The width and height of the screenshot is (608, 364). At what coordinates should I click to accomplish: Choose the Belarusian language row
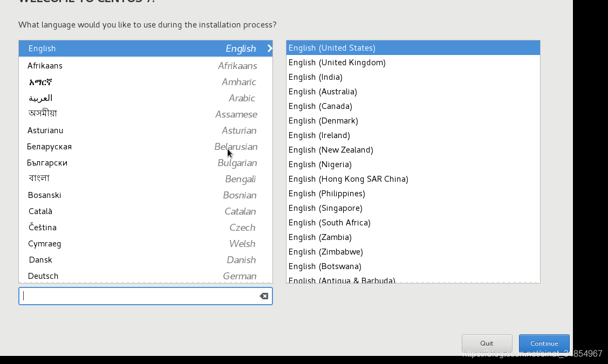146,147
